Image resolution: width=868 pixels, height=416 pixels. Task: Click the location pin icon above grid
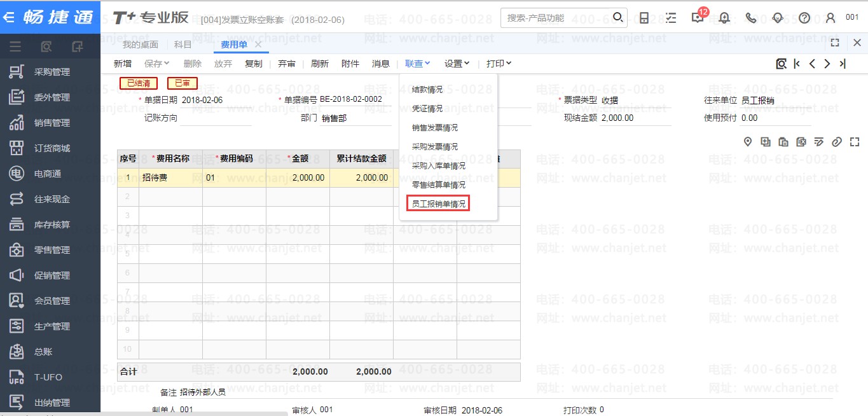pos(748,142)
